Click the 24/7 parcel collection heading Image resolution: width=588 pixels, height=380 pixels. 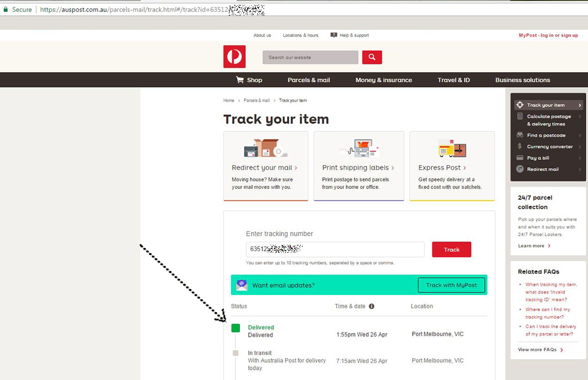pos(535,202)
